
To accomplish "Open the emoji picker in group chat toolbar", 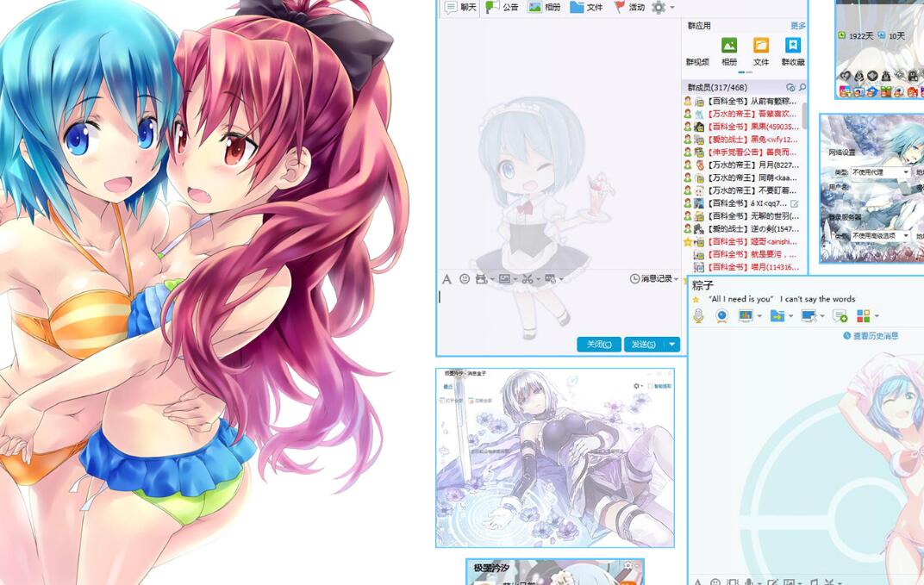I will (465, 278).
